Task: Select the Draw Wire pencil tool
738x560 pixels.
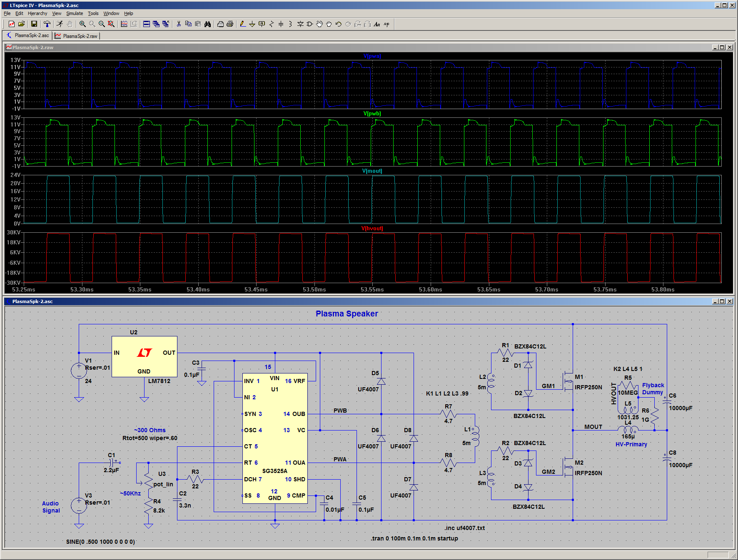Action: click(243, 24)
